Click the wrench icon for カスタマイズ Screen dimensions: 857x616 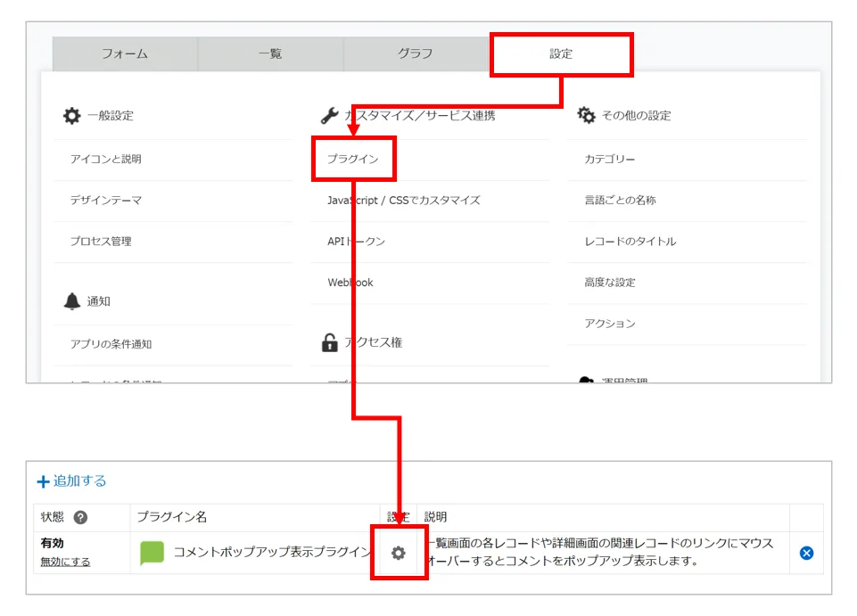(x=329, y=115)
